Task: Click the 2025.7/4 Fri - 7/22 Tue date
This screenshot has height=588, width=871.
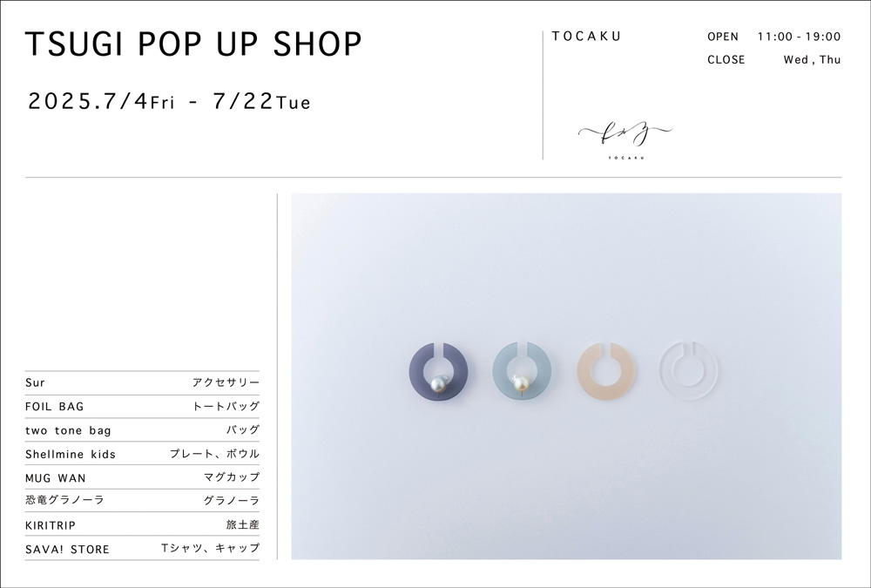Action: (x=170, y=101)
